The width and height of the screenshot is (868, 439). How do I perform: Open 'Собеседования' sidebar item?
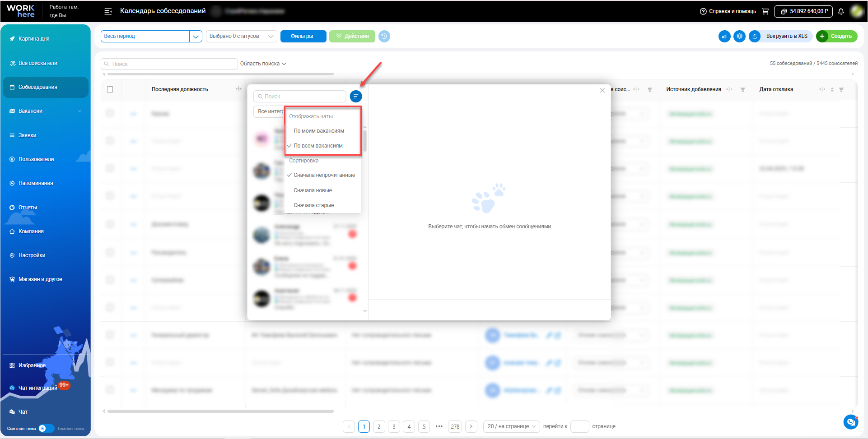point(45,87)
